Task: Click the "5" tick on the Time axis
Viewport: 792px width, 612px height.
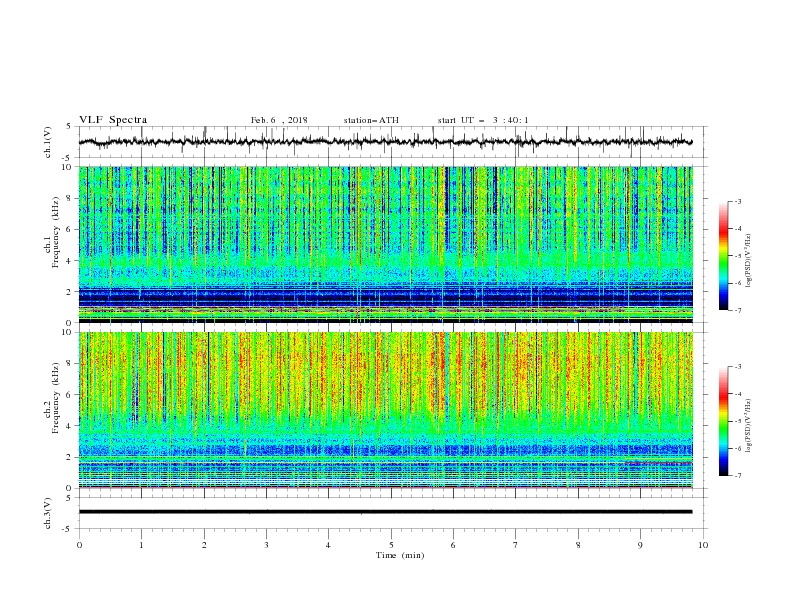Action: (391, 545)
